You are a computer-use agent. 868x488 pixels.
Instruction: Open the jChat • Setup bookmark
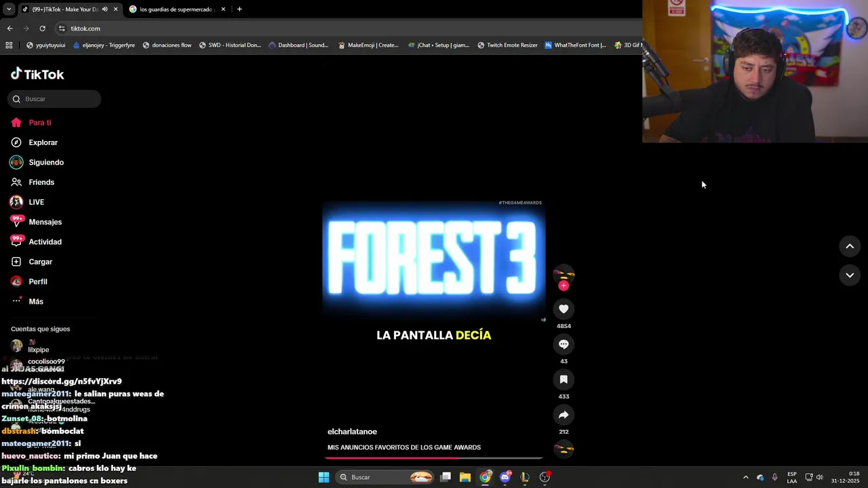pos(439,45)
